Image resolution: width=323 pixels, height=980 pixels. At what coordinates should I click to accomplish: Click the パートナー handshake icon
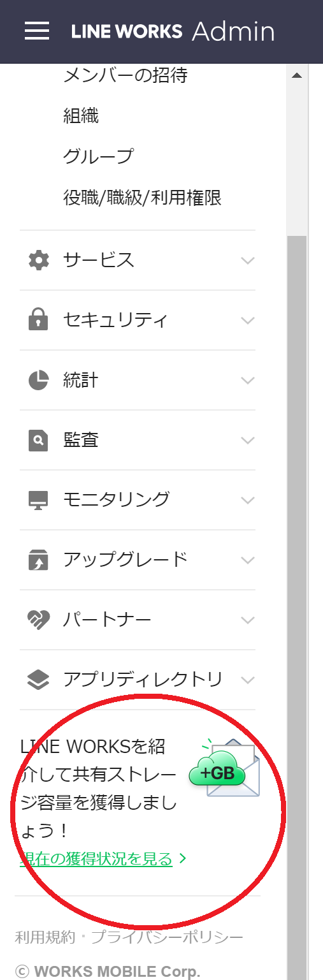pyautogui.click(x=38, y=620)
